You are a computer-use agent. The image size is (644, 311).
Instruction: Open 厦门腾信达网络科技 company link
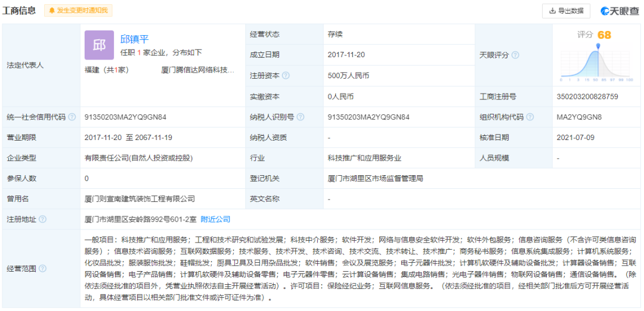(x=198, y=70)
